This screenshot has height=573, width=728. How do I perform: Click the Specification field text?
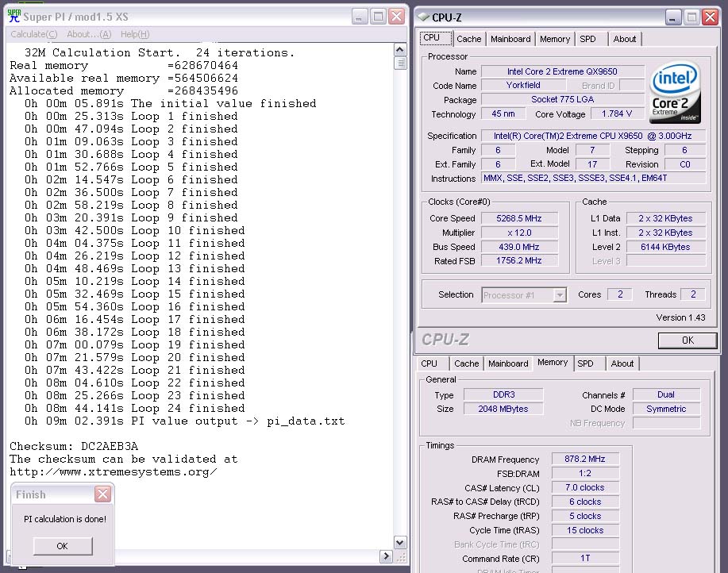point(592,136)
